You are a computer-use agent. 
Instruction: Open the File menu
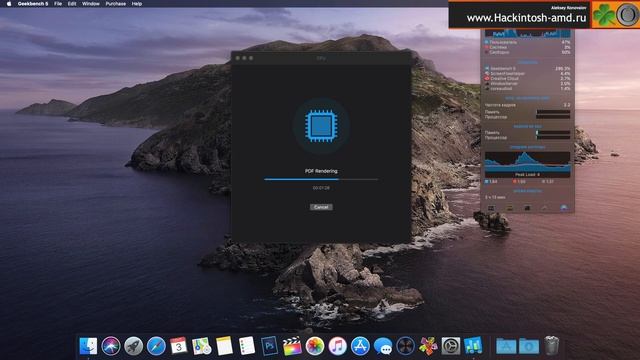pyautogui.click(x=58, y=4)
